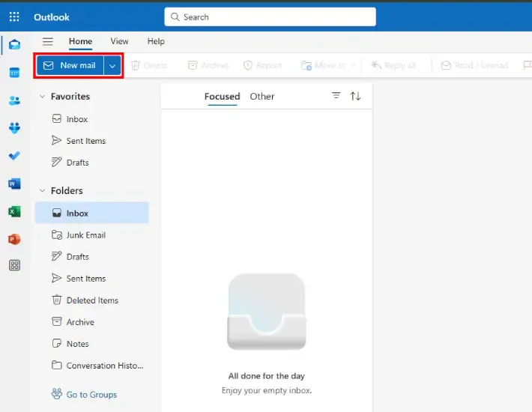The height and width of the screenshot is (412, 532).
Task: Switch to the Home tab
Action: [80, 41]
